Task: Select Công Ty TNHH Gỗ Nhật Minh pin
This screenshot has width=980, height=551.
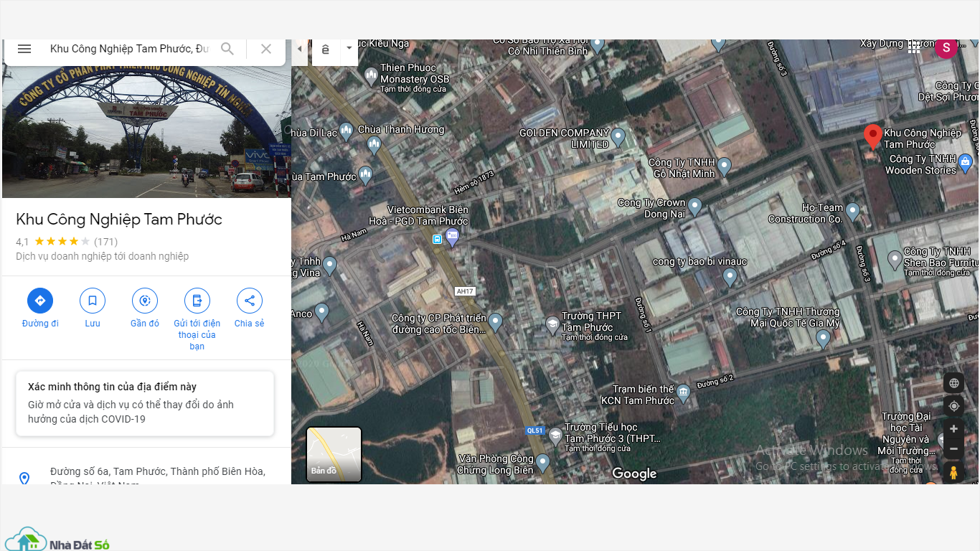Action: pos(724,168)
